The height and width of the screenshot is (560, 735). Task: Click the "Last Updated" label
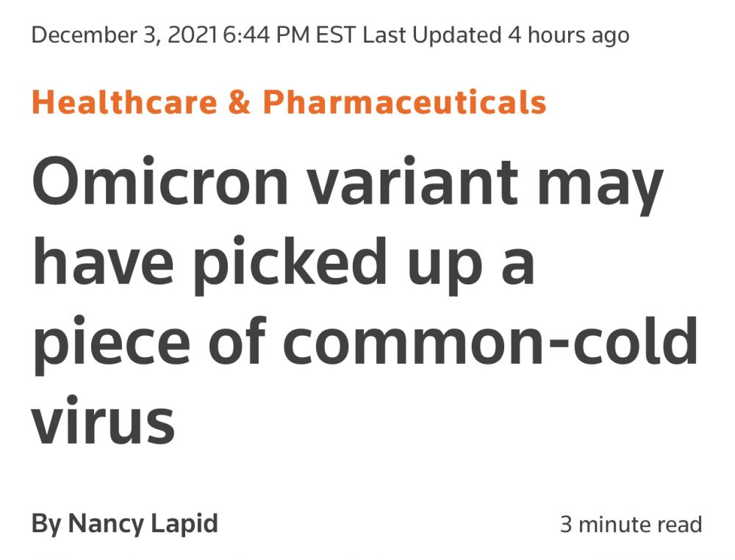click(x=432, y=35)
